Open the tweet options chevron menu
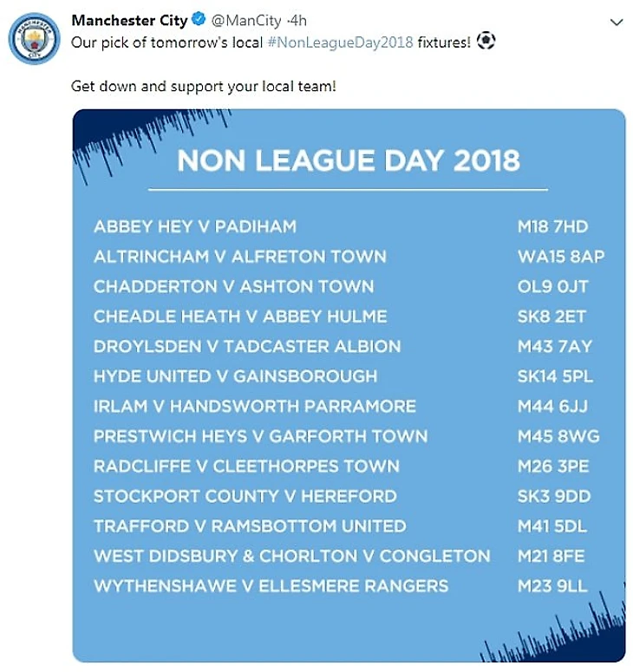 [617, 23]
